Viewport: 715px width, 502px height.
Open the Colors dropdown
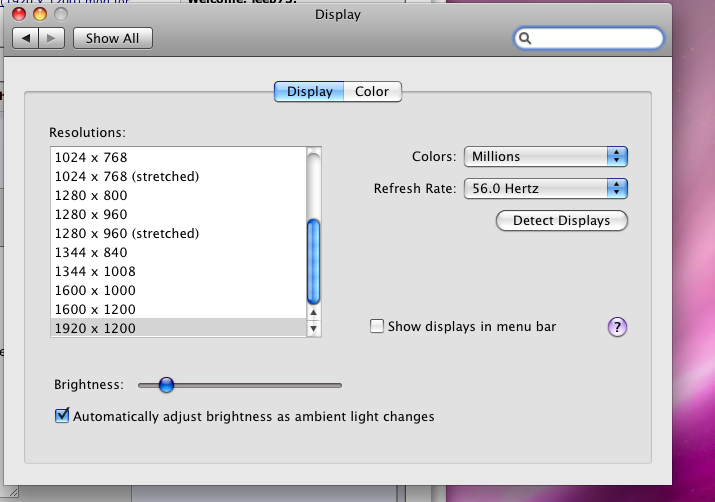[545, 156]
